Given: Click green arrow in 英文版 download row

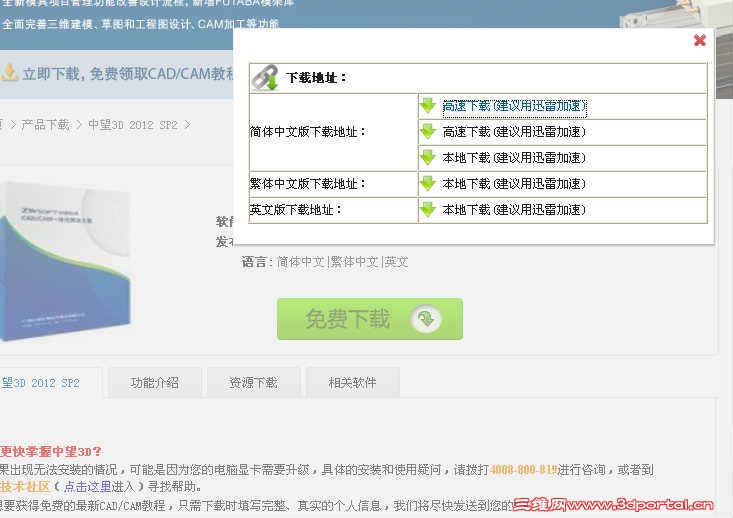Looking at the screenshot, I should click(x=428, y=209).
